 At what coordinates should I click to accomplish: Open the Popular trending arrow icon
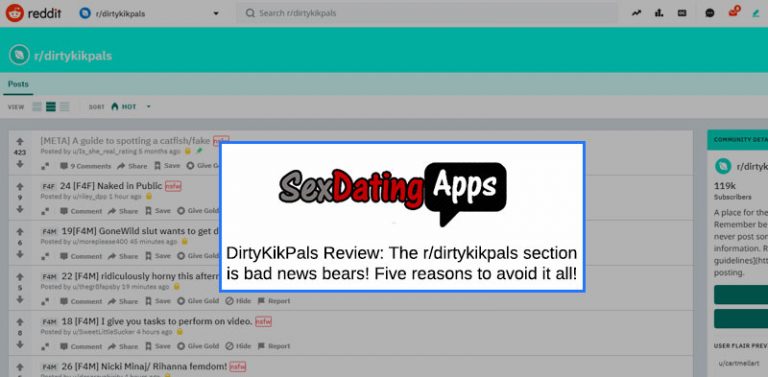coord(636,13)
